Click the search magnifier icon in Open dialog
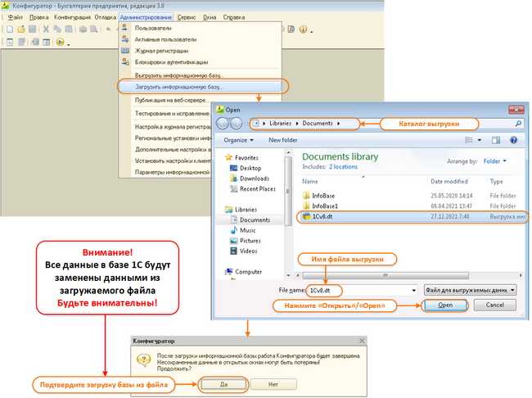The image size is (532, 398). click(x=518, y=124)
